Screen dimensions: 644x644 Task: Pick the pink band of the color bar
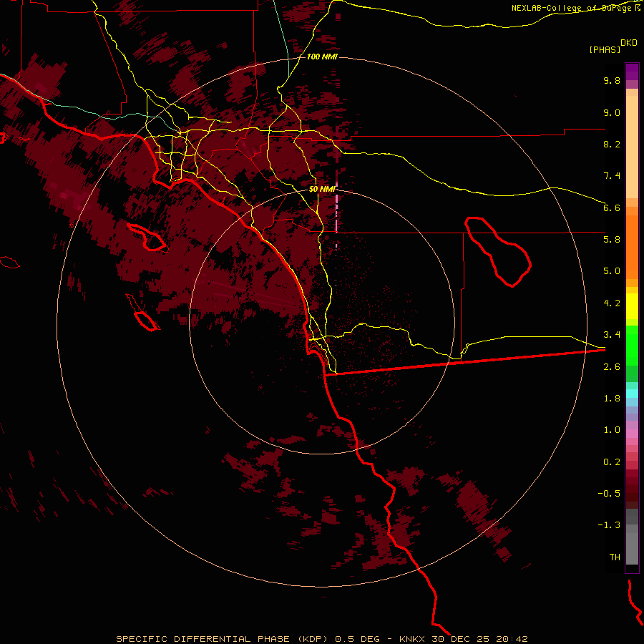pos(632,434)
